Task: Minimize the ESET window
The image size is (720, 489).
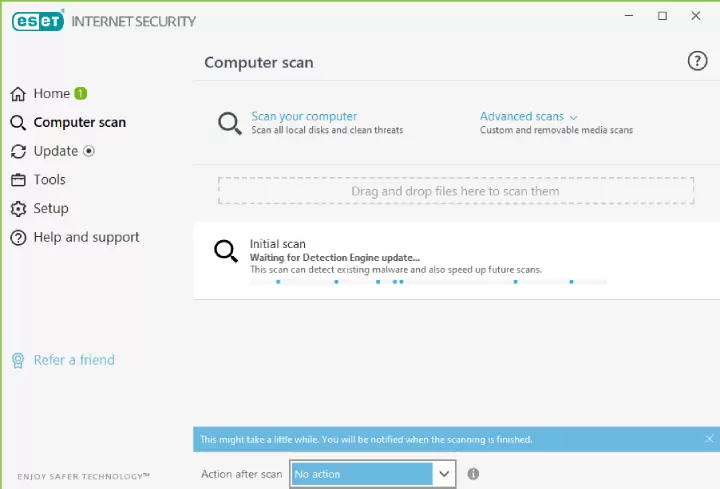Action: [x=629, y=16]
